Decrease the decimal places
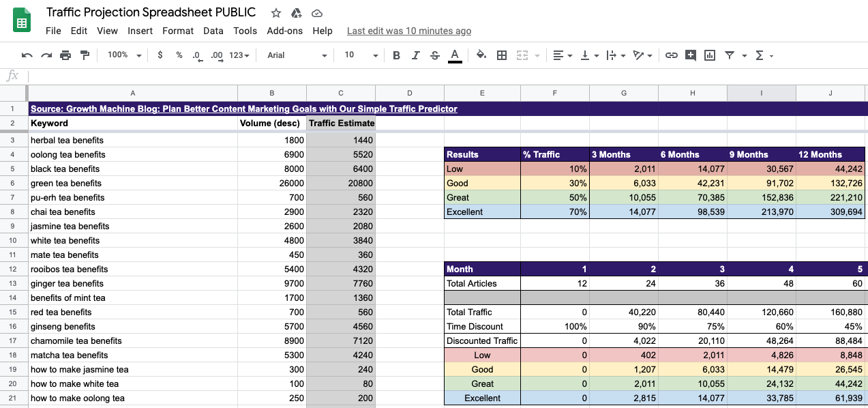 (x=197, y=55)
